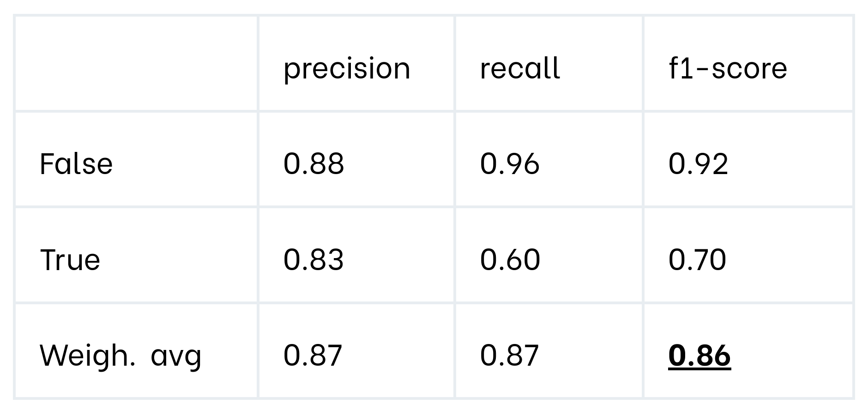The width and height of the screenshot is (868, 410).
Task: Click the word avg in the last row
Action: click(x=176, y=356)
